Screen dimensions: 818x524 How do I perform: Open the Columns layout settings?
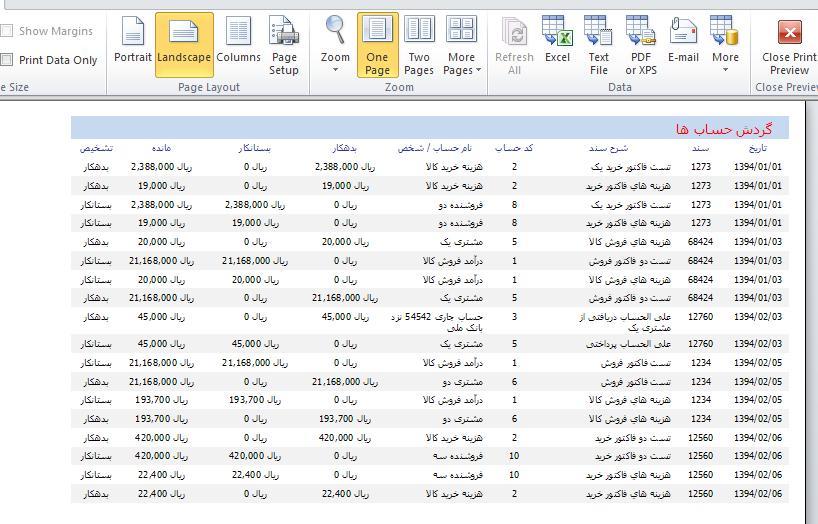coord(238,44)
